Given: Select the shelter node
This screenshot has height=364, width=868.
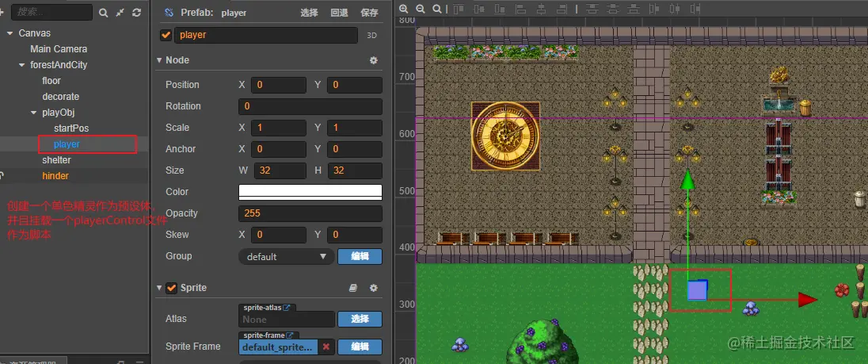Looking at the screenshot, I should pyautogui.click(x=56, y=160).
